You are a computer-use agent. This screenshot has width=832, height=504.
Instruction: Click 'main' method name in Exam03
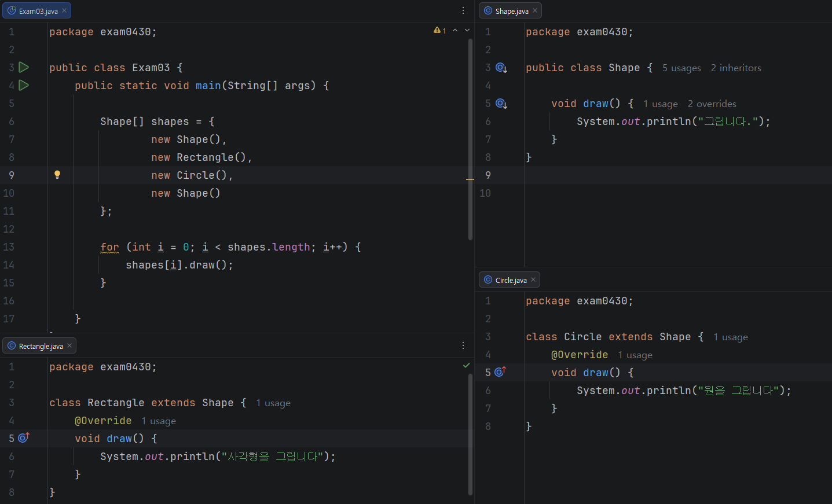[x=208, y=86]
